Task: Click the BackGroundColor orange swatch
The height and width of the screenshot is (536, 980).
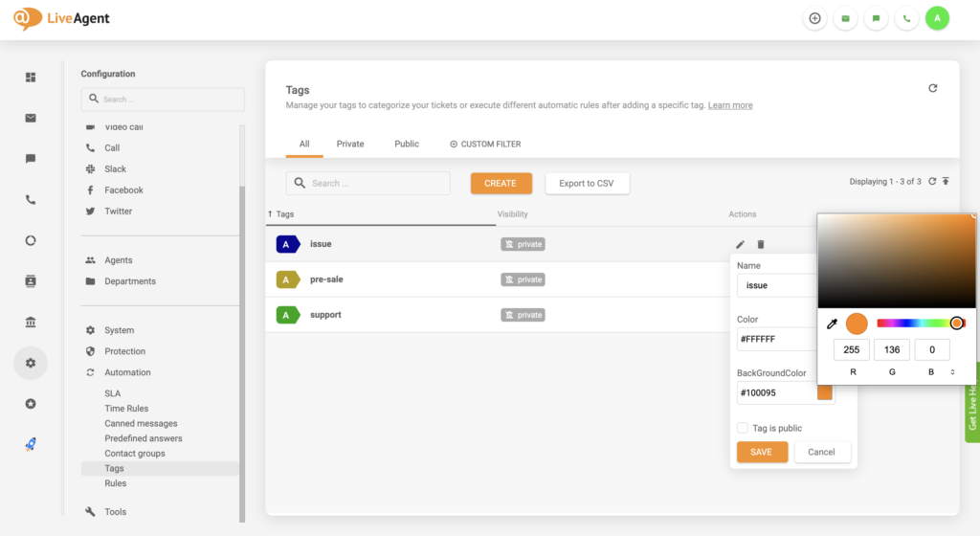Action: tap(825, 392)
